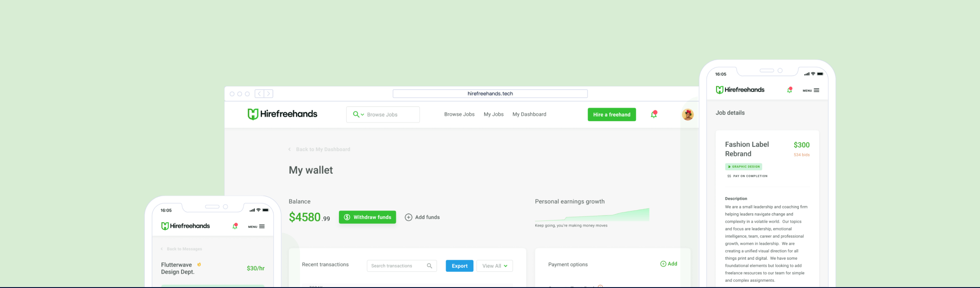Click the $300 price on right phone
Image resolution: width=980 pixels, height=288 pixels.
(802, 145)
